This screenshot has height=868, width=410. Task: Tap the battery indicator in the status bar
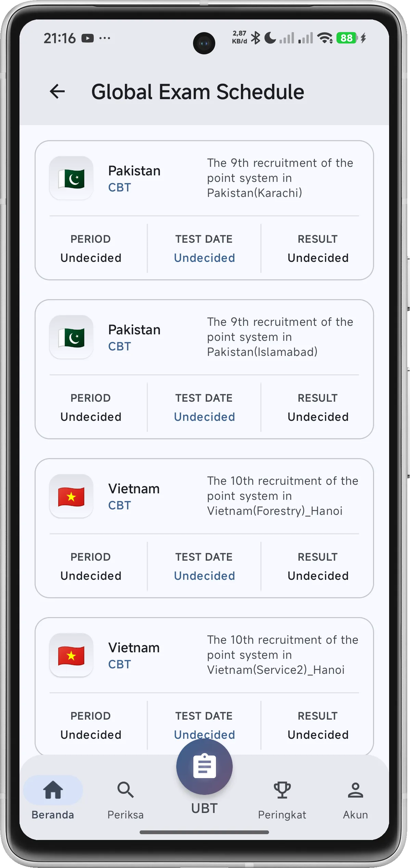pos(346,38)
